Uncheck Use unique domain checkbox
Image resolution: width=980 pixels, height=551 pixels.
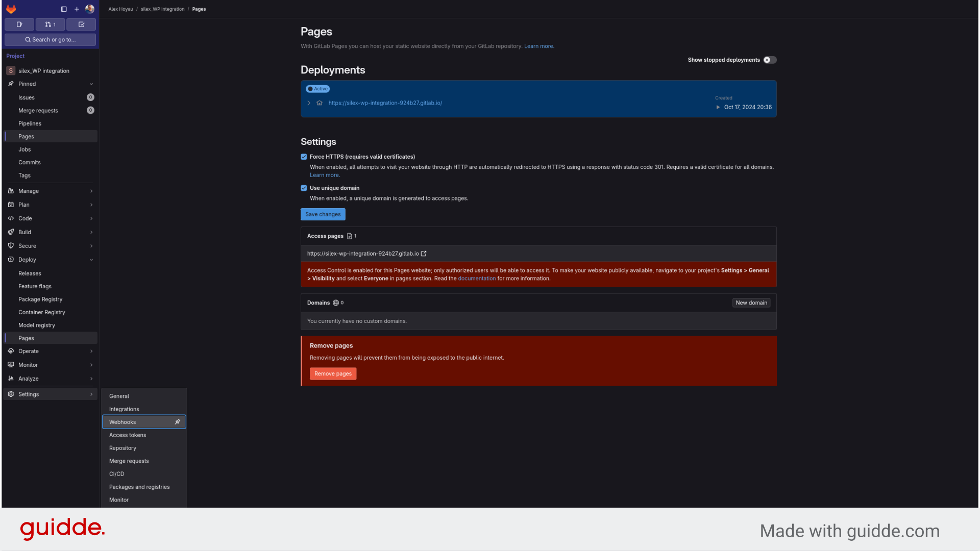(304, 188)
